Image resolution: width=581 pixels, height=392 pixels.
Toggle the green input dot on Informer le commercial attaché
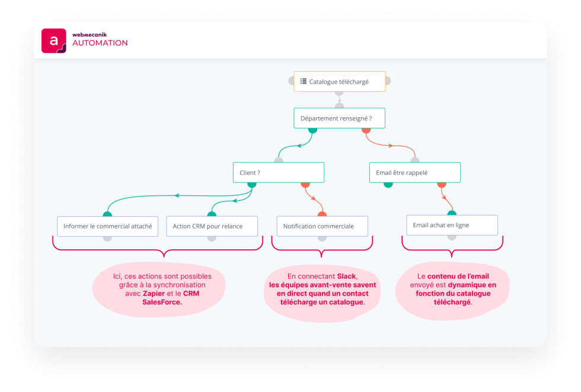[x=107, y=214]
